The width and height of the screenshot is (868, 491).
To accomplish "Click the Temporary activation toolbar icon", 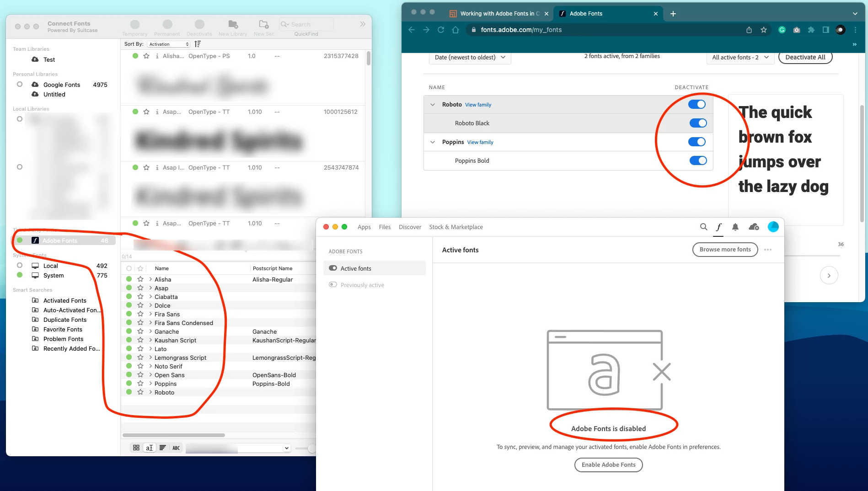I will (135, 24).
